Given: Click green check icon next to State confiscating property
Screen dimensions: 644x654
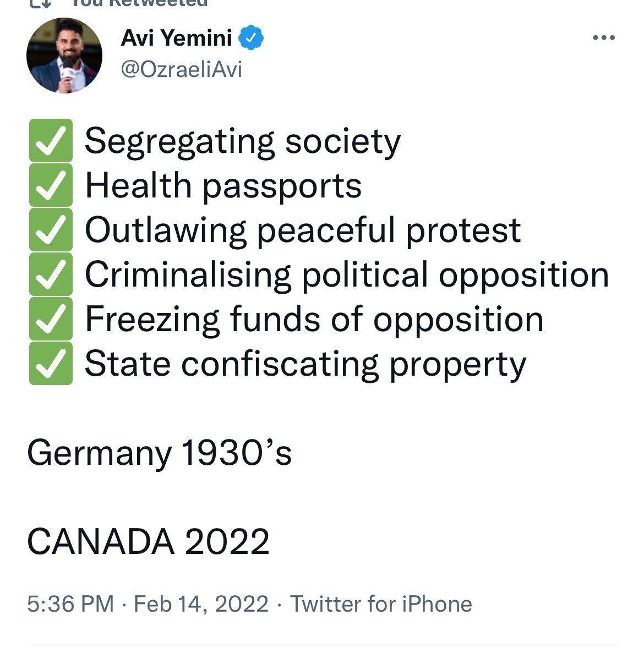Looking at the screenshot, I should pyautogui.click(x=51, y=364).
